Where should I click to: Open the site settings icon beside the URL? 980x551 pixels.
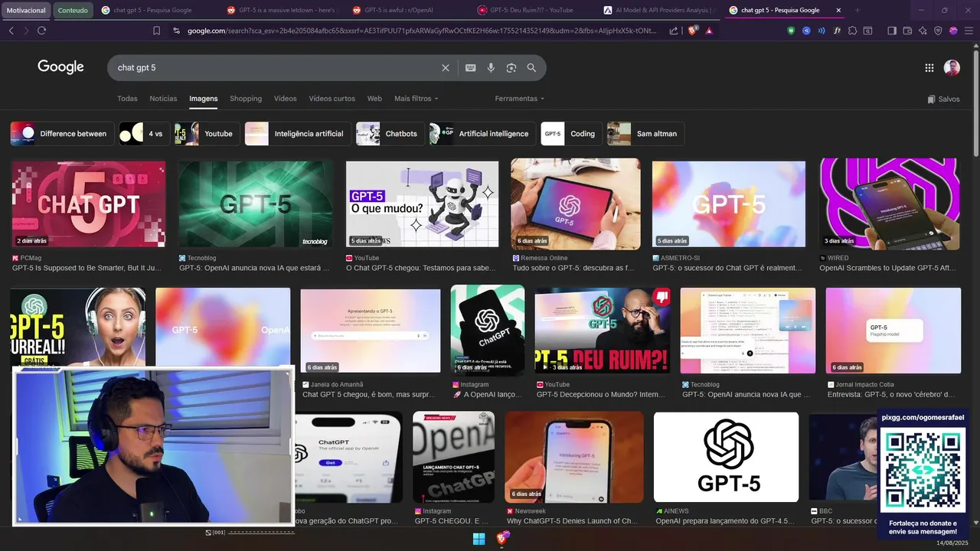pos(176,31)
